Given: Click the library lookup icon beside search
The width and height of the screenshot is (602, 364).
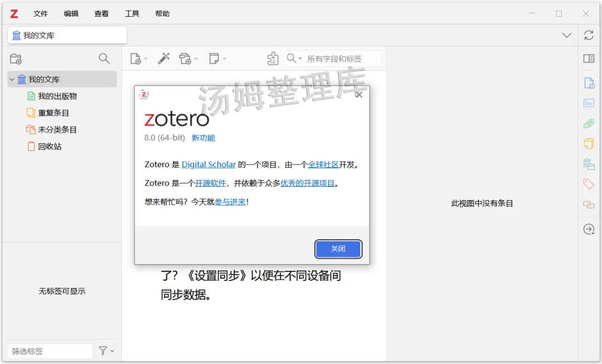Looking at the screenshot, I should pos(273,59).
